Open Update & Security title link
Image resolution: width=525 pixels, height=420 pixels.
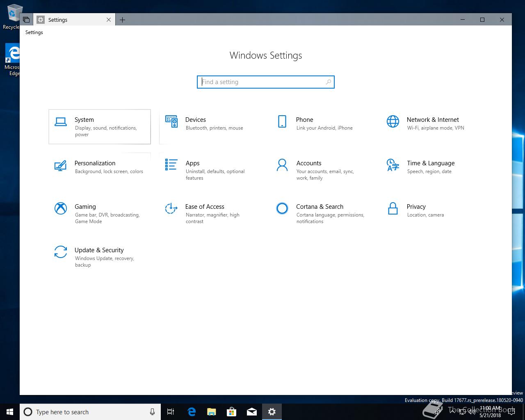coord(99,250)
